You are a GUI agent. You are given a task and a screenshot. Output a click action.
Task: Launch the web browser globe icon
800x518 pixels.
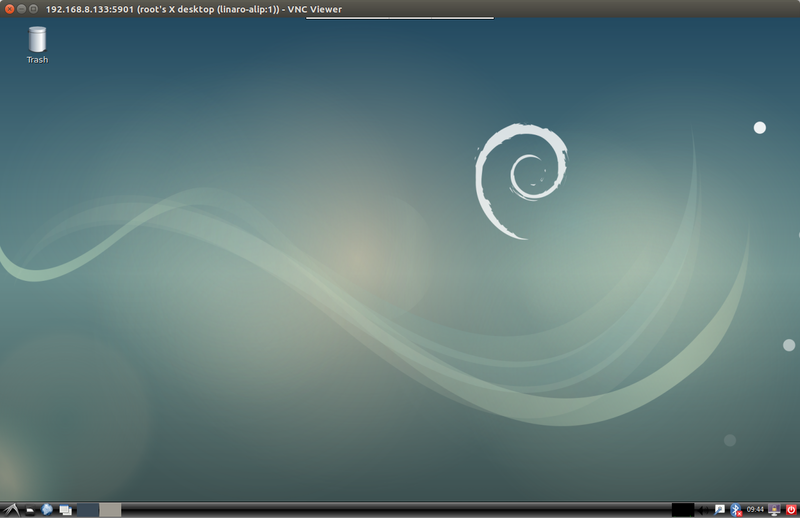click(47, 510)
